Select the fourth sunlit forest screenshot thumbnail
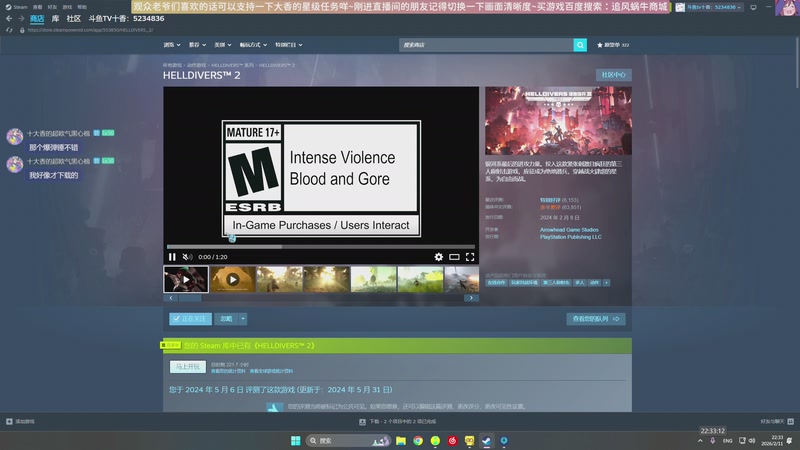The image size is (800, 450). coord(327,280)
